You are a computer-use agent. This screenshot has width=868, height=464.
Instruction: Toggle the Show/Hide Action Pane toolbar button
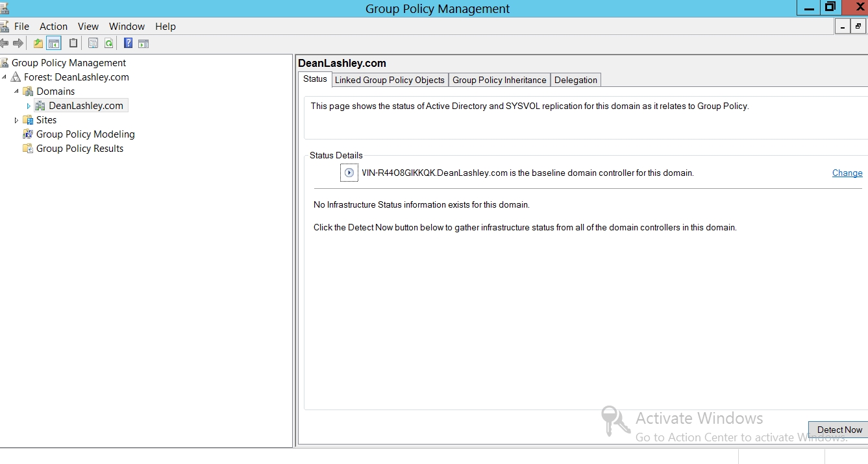[x=143, y=43]
